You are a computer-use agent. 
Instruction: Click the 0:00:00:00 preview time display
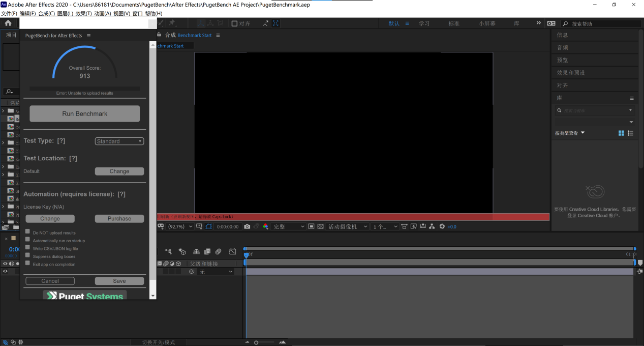[x=228, y=227]
